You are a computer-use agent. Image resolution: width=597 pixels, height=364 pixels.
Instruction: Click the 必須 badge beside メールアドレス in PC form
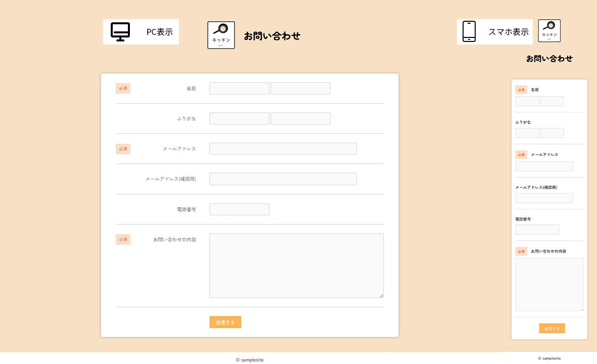tap(123, 149)
